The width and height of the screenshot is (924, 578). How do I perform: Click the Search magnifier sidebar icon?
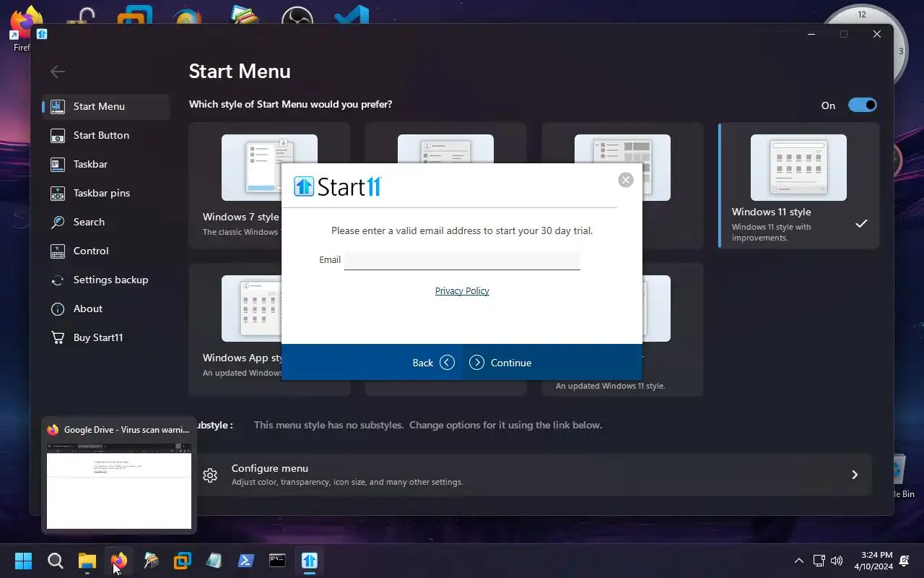pos(58,222)
